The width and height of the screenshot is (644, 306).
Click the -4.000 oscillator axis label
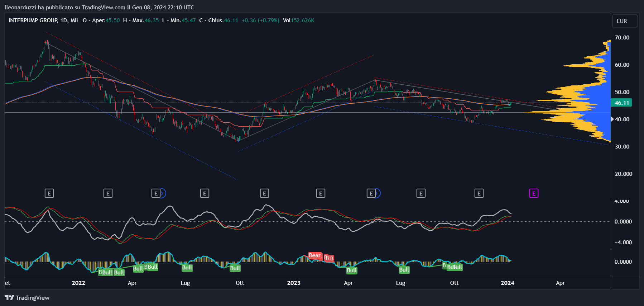point(623,242)
